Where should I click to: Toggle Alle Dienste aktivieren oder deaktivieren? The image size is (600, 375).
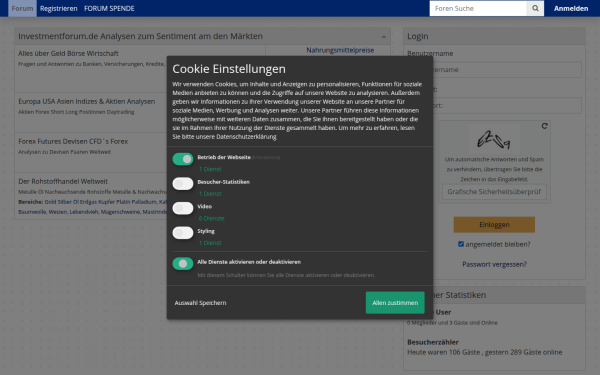click(x=183, y=264)
